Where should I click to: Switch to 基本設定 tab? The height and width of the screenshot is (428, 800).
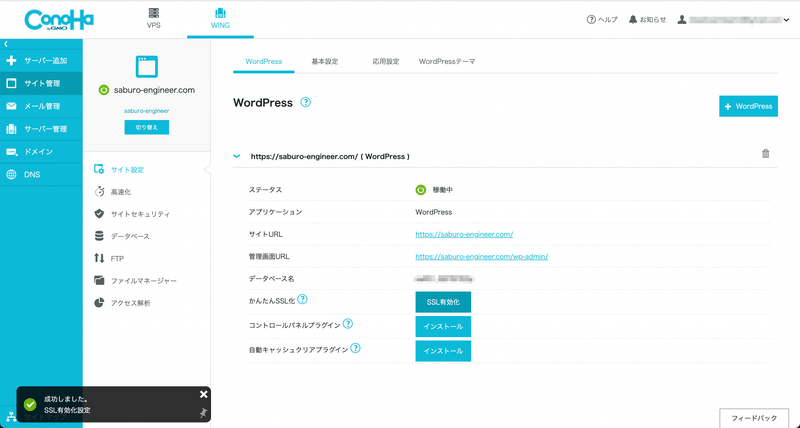pyautogui.click(x=325, y=62)
